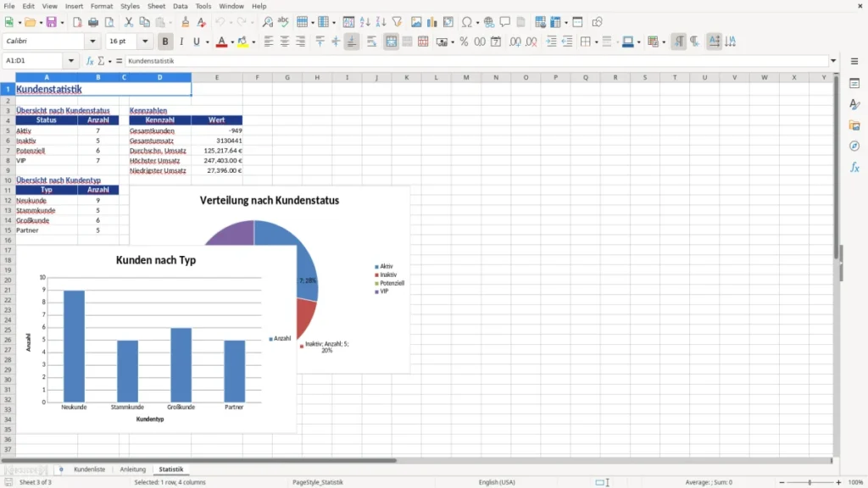This screenshot has width=868, height=488.
Task: Open the Format menu
Action: [102, 6]
